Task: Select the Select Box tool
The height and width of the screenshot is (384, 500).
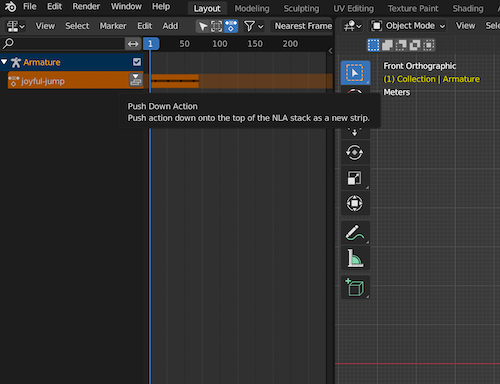Action: click(355, 73)
